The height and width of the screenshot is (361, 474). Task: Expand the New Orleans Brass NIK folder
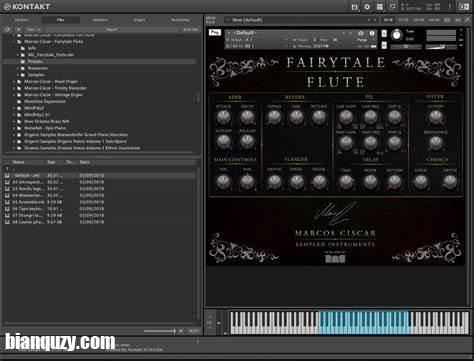(14, 121)
